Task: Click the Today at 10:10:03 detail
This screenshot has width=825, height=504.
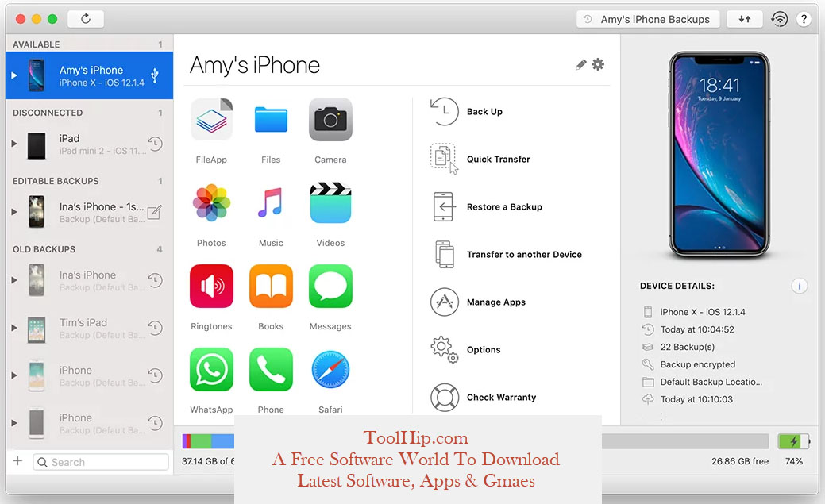Action: tap(696, 398)
